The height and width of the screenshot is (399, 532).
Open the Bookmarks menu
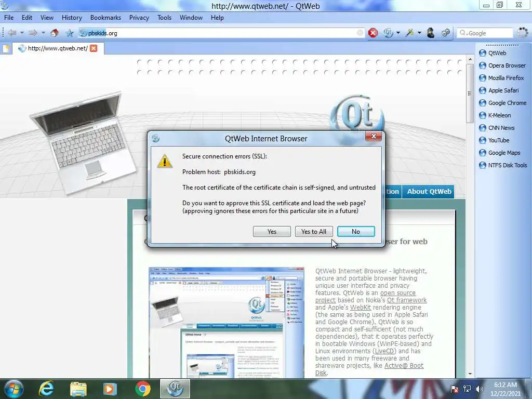click(105, 18)
